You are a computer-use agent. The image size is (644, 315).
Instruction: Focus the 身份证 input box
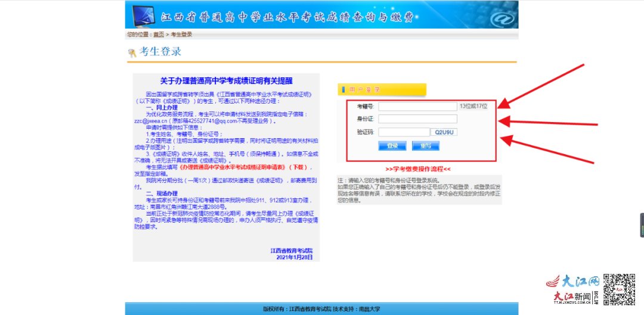pyautogui.click(x=417, y=119)
